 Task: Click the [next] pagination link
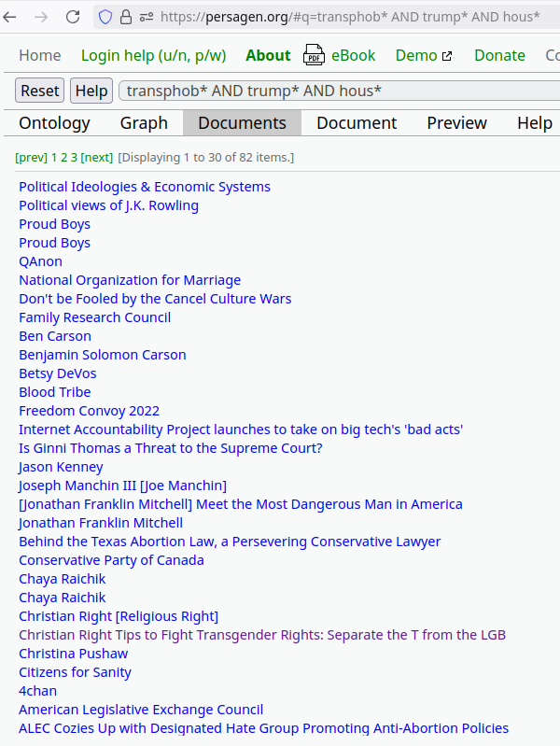click(97, 158)
